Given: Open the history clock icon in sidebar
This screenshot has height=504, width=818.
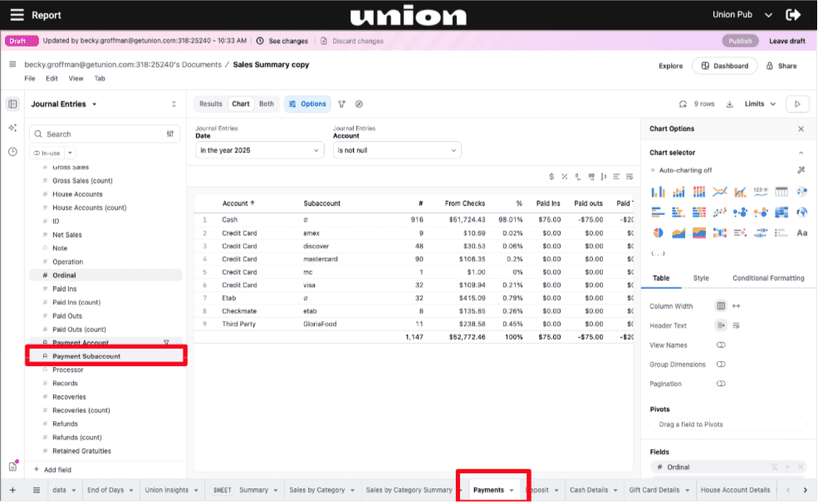Looking at the screenshot, I should point(12,152).
